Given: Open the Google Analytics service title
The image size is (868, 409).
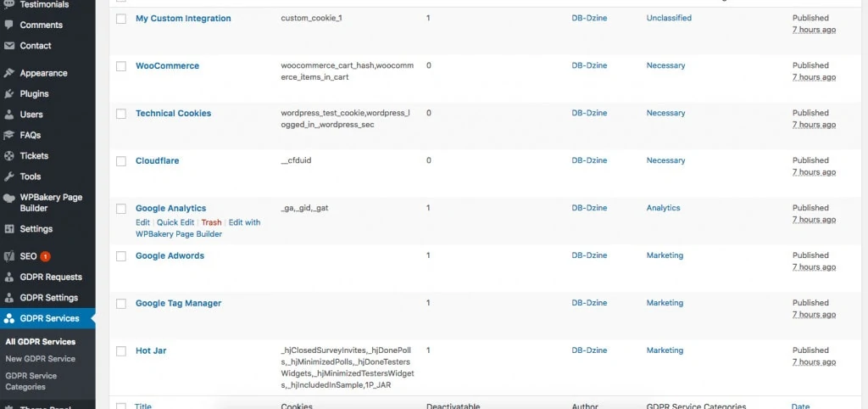Looking at the screenshot, I should 170,209.
